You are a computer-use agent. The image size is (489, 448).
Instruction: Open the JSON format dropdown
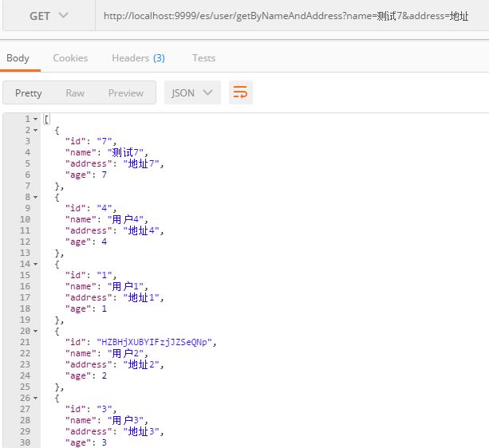(192, 92)
